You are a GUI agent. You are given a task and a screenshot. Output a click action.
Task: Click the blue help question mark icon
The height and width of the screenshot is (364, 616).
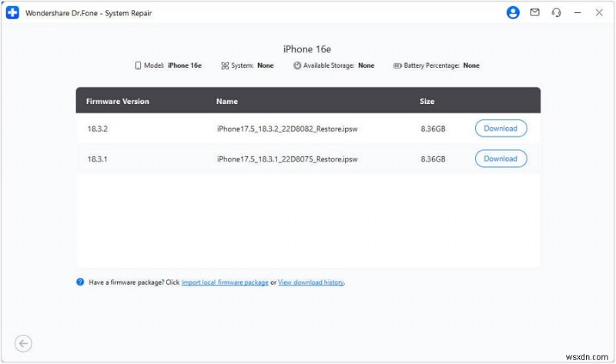tap(80, 282)
